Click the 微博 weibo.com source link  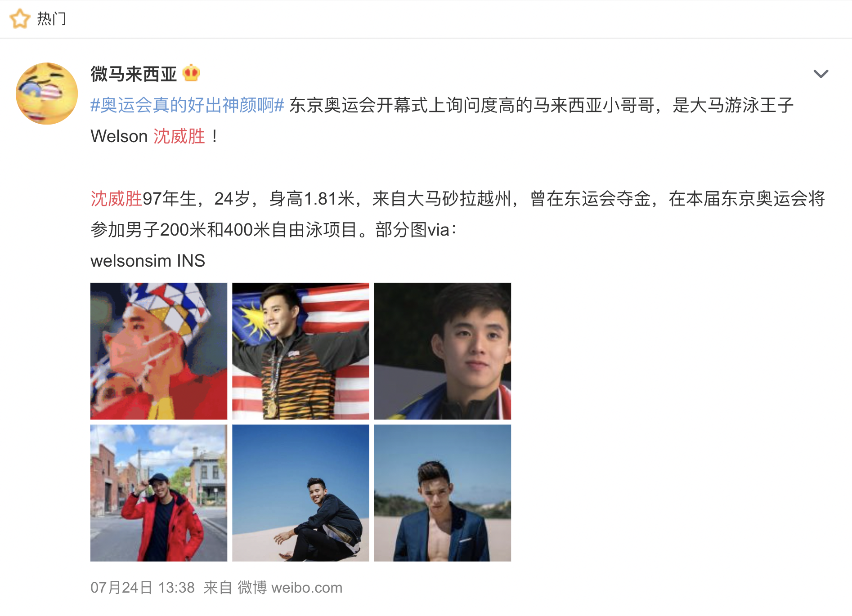point(290,588)
